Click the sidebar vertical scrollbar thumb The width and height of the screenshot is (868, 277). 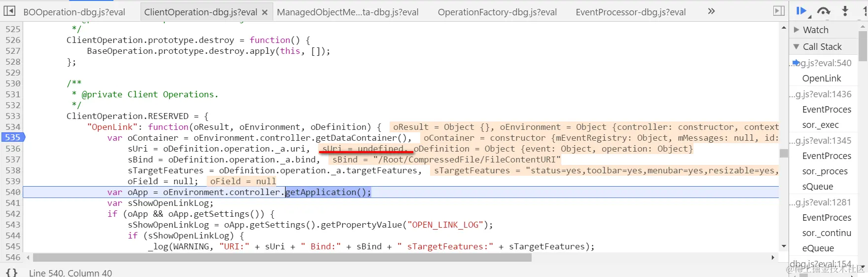click(x=863, y=46)
